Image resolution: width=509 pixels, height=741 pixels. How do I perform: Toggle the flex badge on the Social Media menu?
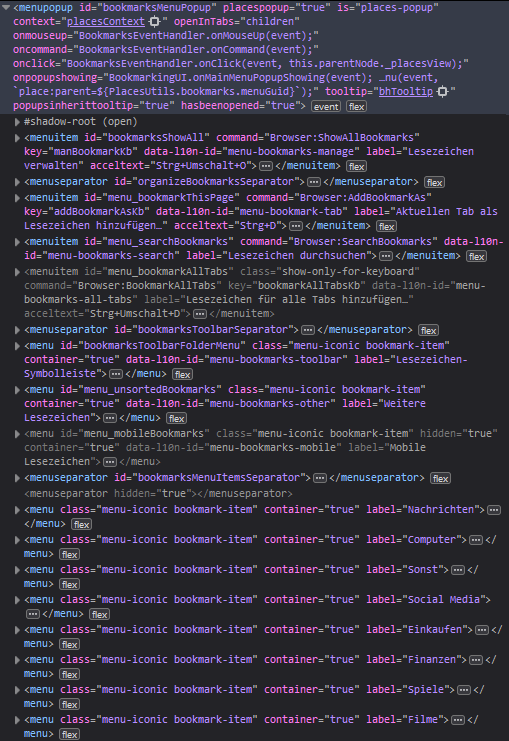(99, 614)
